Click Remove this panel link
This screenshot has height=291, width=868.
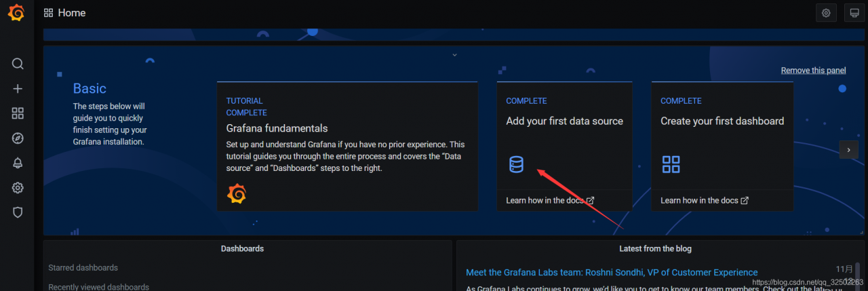click(813, 71)
